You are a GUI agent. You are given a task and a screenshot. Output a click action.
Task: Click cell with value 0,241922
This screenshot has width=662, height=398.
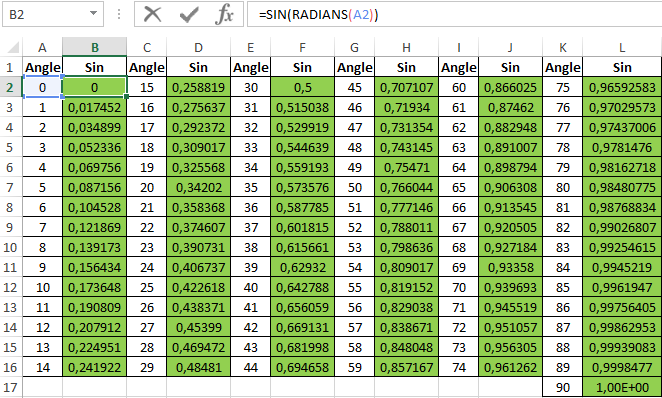(x=95, y=367)
